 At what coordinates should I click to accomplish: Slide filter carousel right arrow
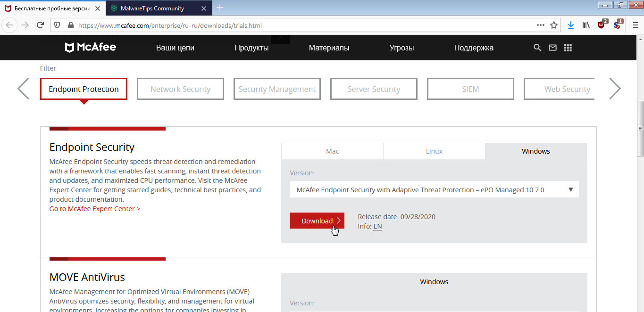click(615, 89)
